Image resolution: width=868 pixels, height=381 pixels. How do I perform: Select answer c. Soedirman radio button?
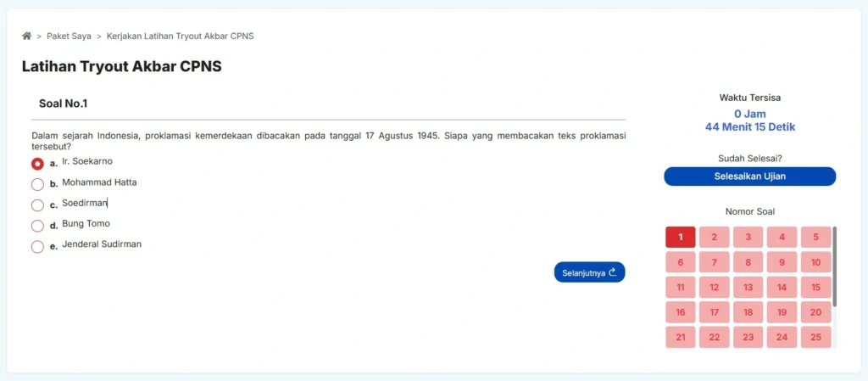point(37,205)
